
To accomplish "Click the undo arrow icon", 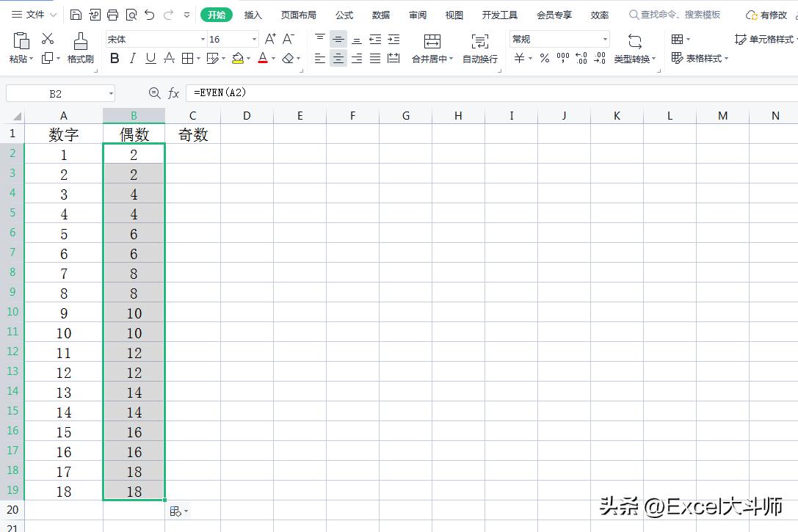I will click(150, 14).
